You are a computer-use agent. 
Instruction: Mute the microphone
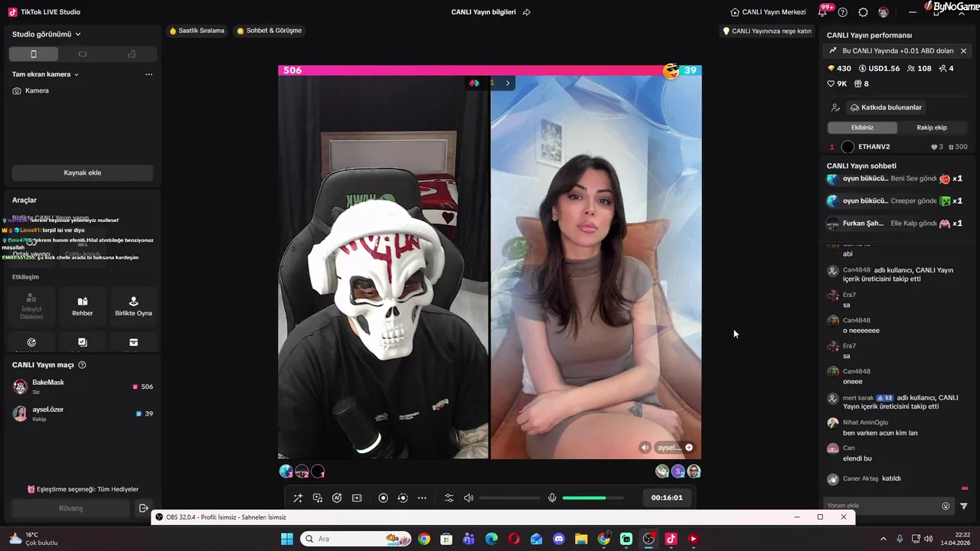tap(552, 497)
